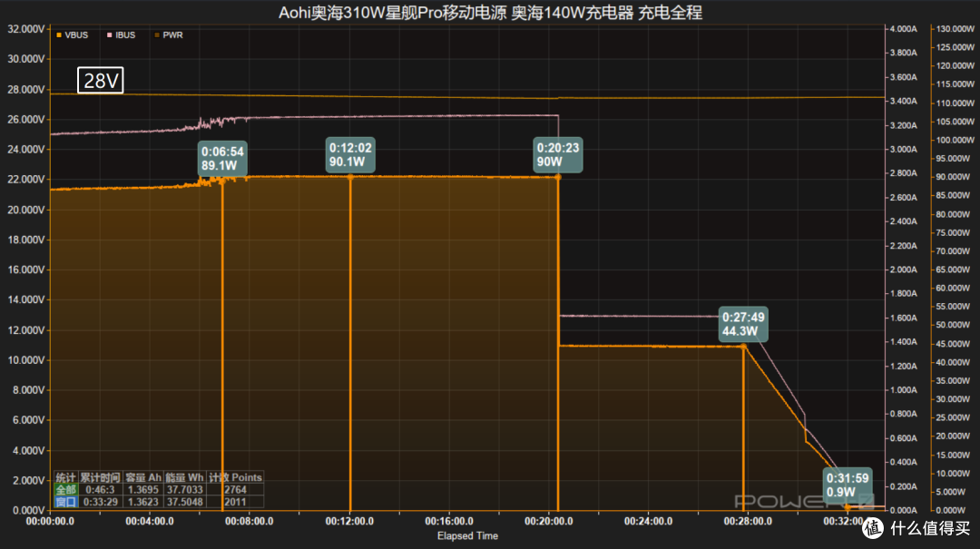Toggle the IBUS legend entry
This screenshot has width=980, height=549.
[x=121, y=35]
